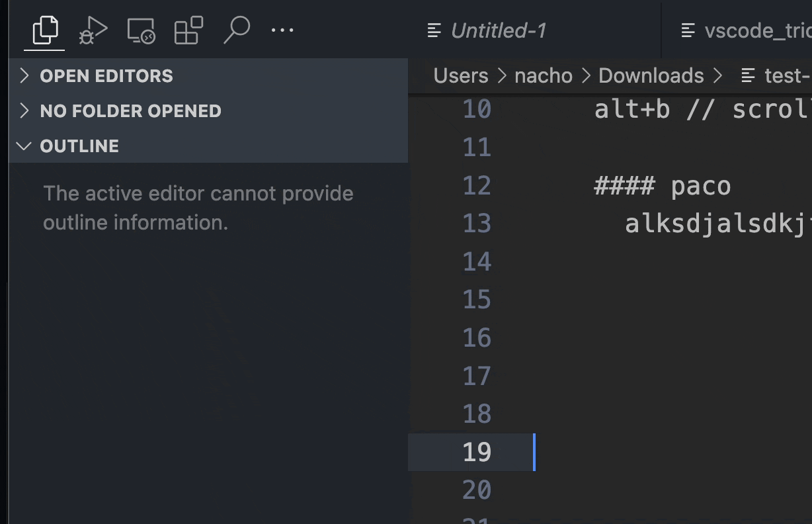Open the Explorer view in the activity bar
Viewport: 812px width, 524px height.
tap(44, 30)
